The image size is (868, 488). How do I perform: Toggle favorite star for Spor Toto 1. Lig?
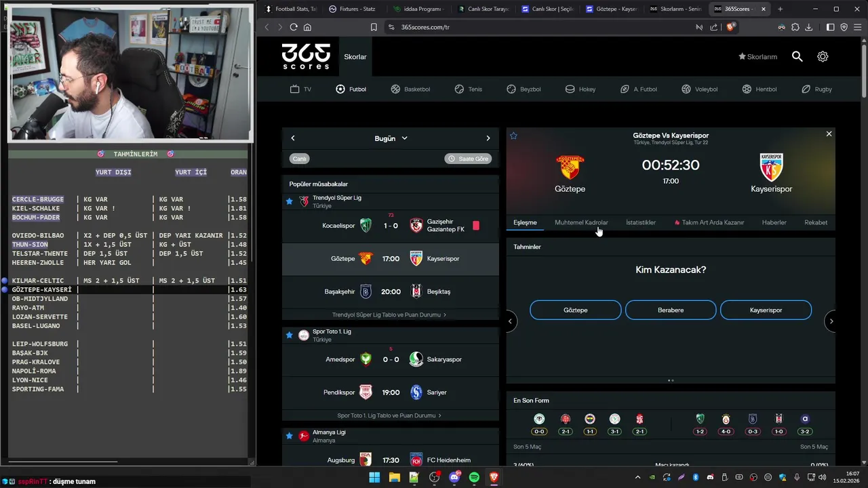(x=290, y=335)
